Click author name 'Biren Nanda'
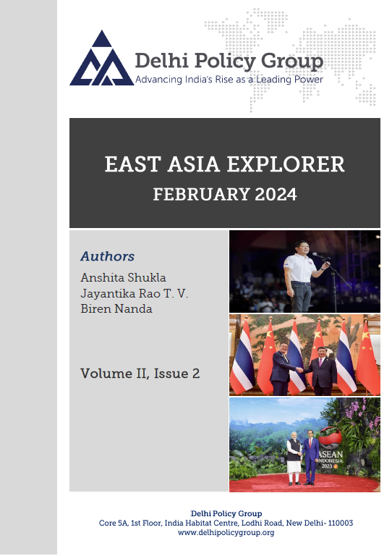The image size is (392, 556). 116,308
